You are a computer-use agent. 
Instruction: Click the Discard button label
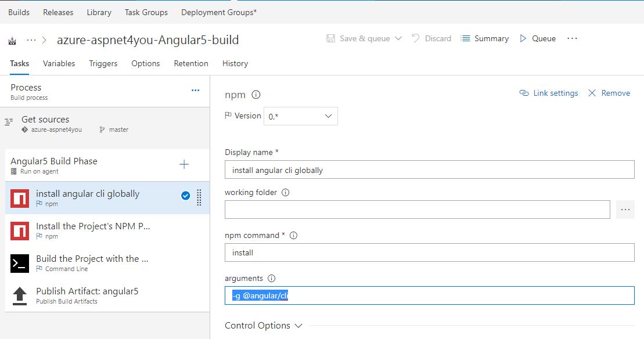pos(438,38)
